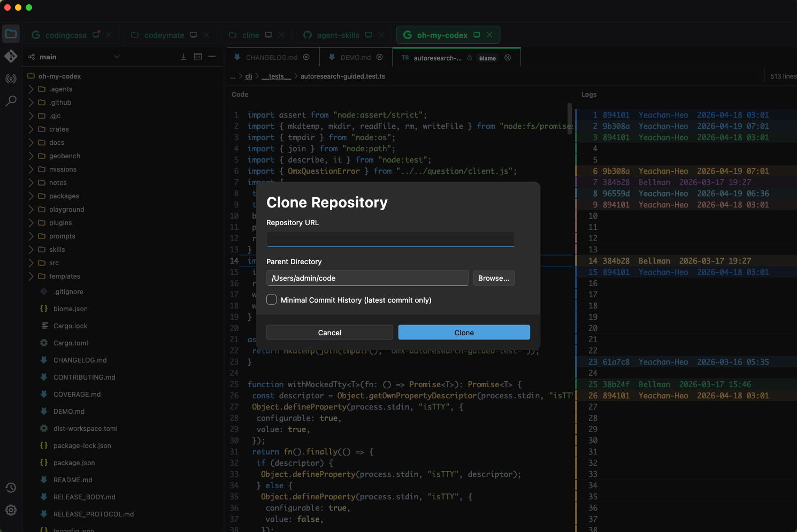Open dist-workspace.toml in file tree
Viewport: 797px width, 532px height.
click(x=86, y=429)
